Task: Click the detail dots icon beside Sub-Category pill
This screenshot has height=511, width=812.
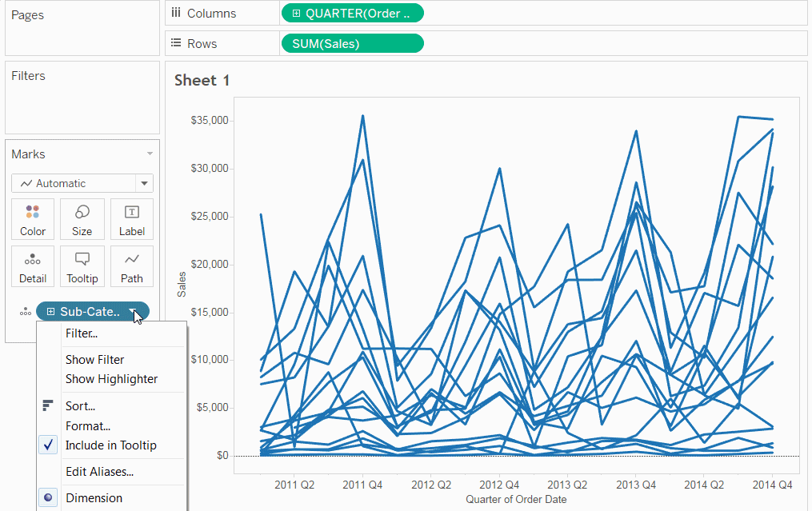Action: point(26,312)
